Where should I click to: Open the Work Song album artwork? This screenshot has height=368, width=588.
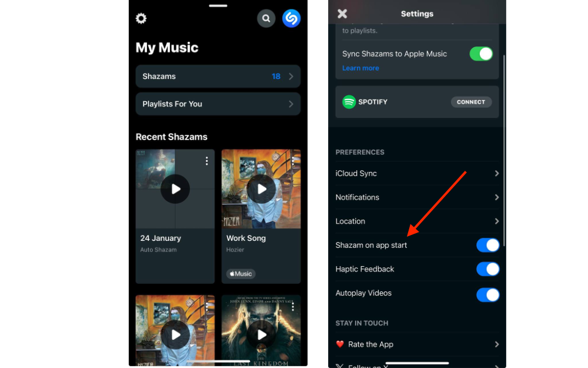point(261,189)
